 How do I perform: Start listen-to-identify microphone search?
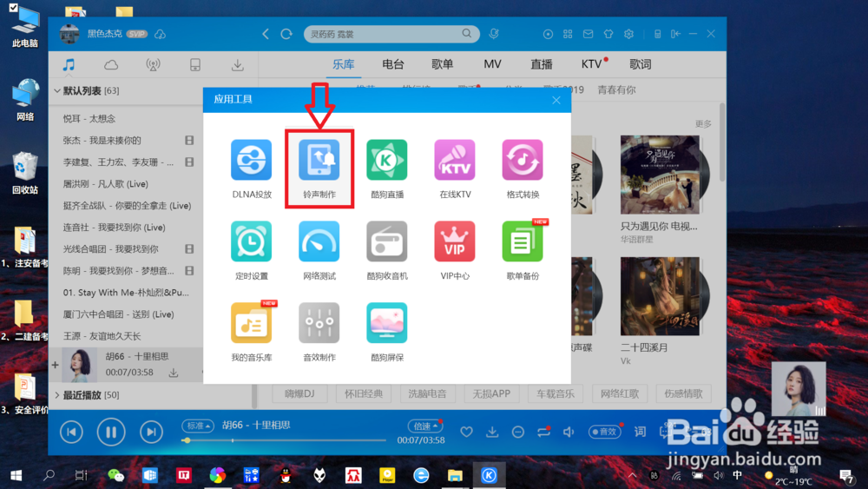pyautogui.click(x=494, y=34)
